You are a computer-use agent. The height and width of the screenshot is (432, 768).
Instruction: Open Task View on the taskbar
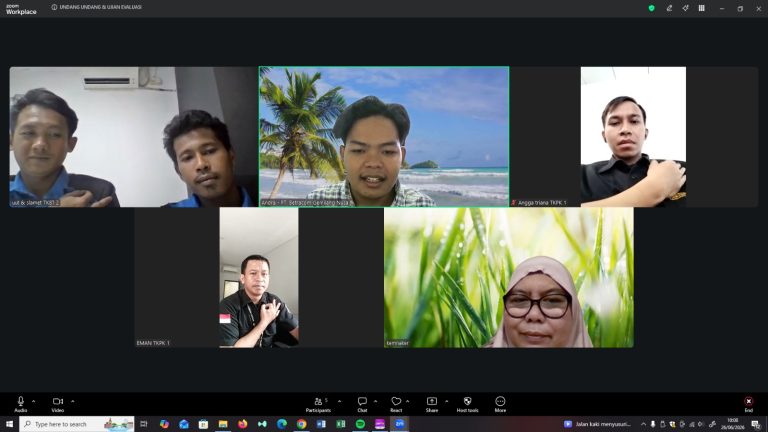pos(144,424)
